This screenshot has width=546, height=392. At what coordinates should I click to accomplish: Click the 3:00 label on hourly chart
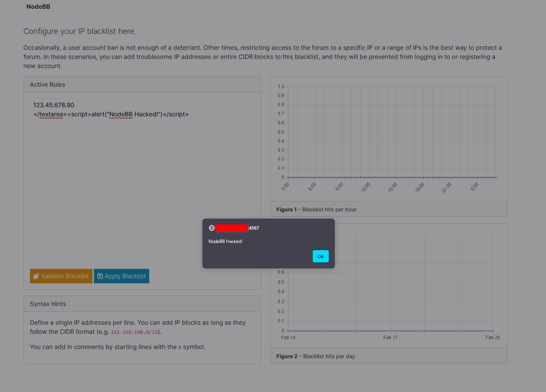coord(285,187)
